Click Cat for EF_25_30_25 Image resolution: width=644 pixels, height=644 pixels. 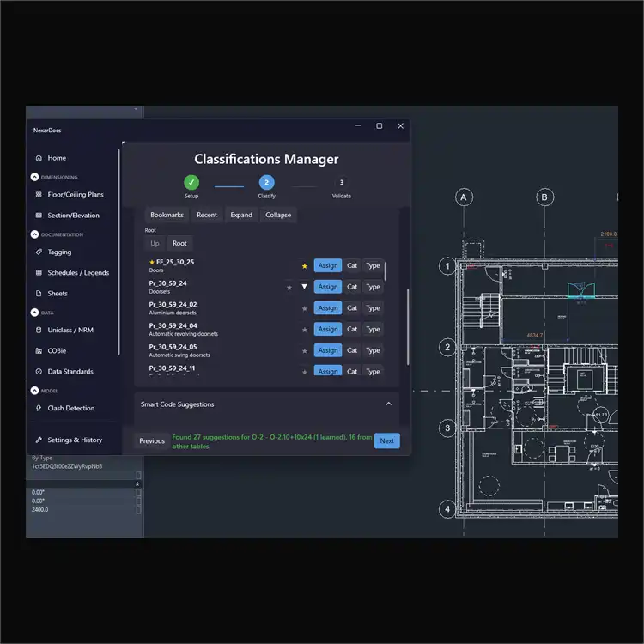352,265
